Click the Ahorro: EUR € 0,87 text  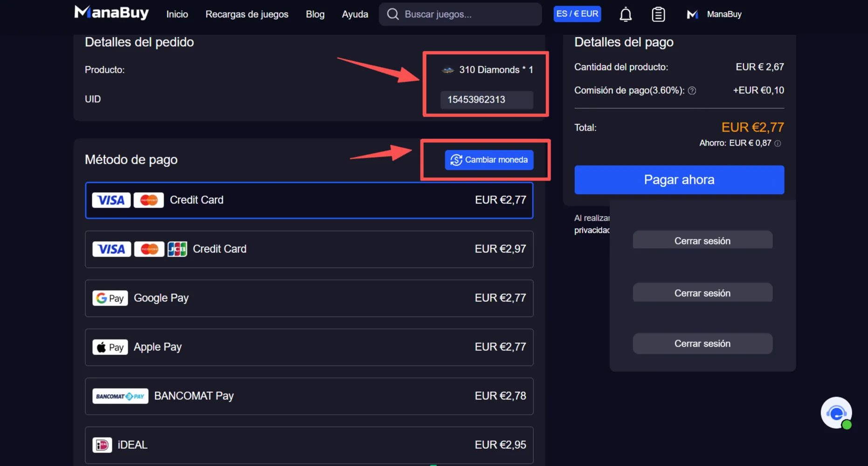(735, 143)
